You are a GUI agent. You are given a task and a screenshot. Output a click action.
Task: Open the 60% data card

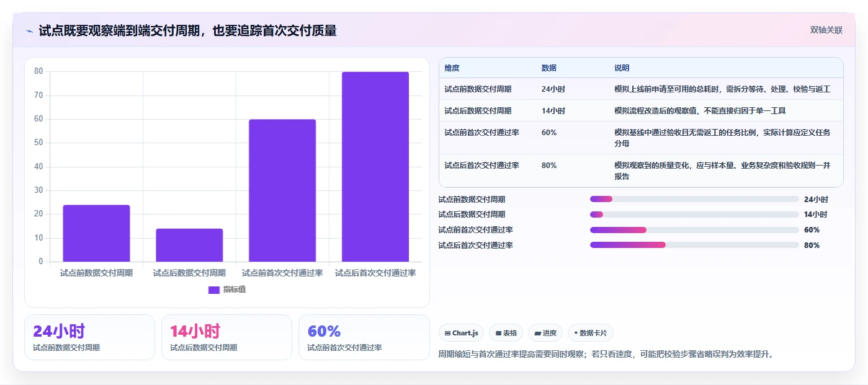364,337
